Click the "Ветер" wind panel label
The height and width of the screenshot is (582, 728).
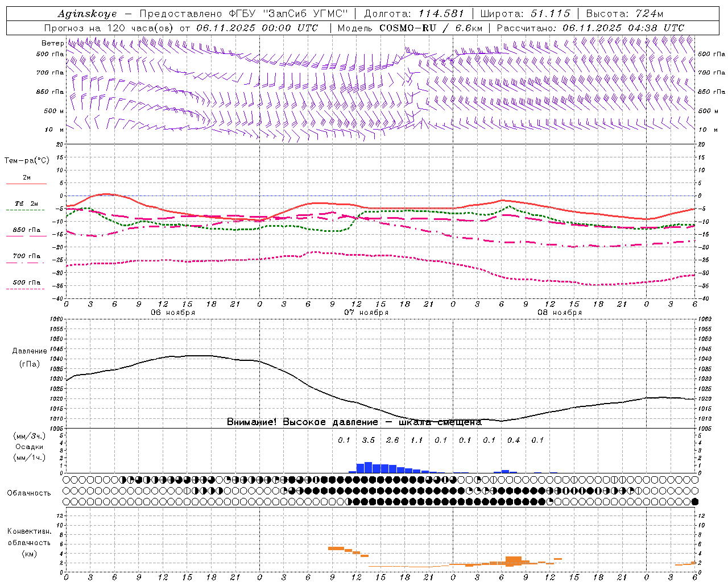pos(52,43)
